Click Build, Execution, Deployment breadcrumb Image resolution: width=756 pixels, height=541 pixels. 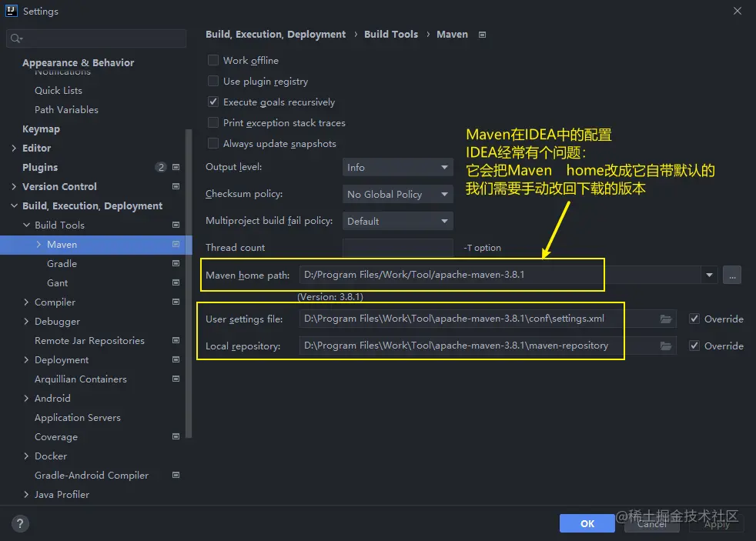pos(276,34)
